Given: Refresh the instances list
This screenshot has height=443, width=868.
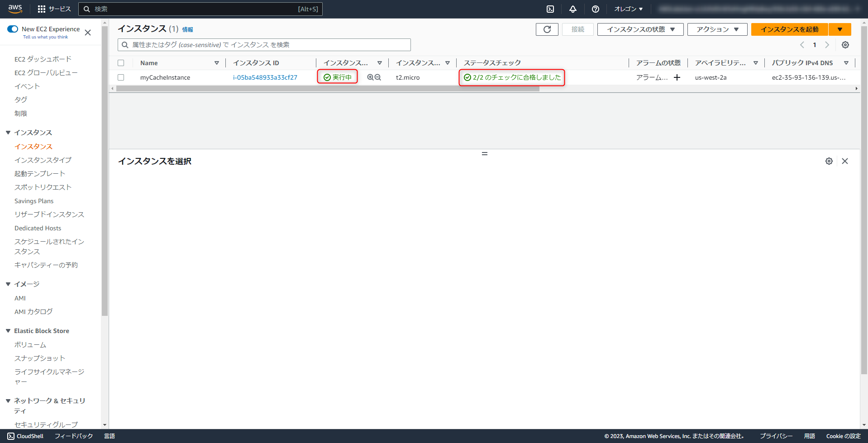Looking at the screenshot, I should pos(547,29).
